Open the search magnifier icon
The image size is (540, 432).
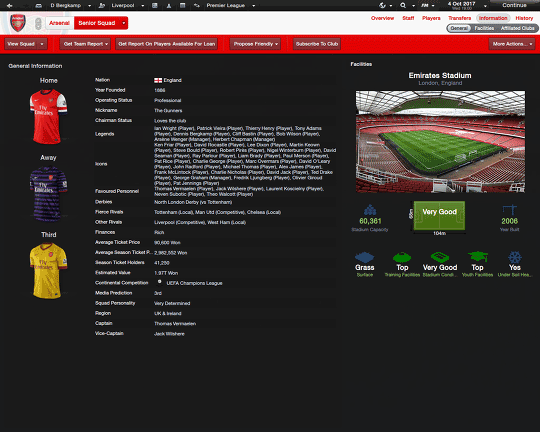[403, 5]
